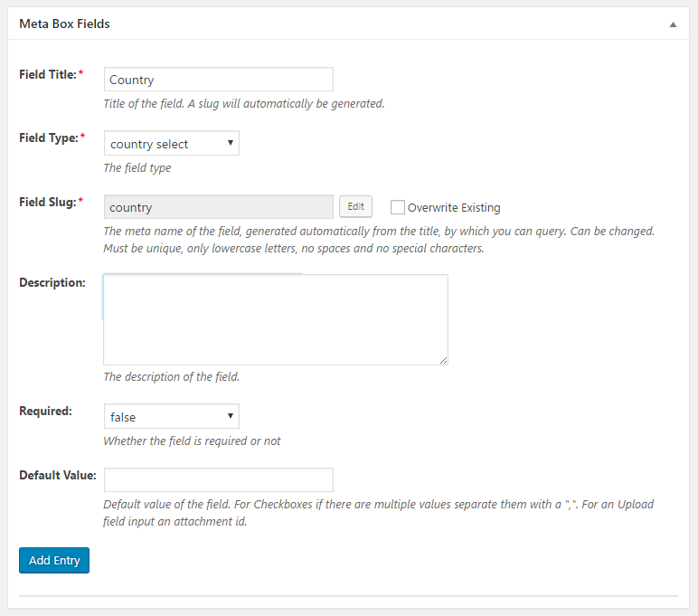Click the Description label

[x=52, y=282]
